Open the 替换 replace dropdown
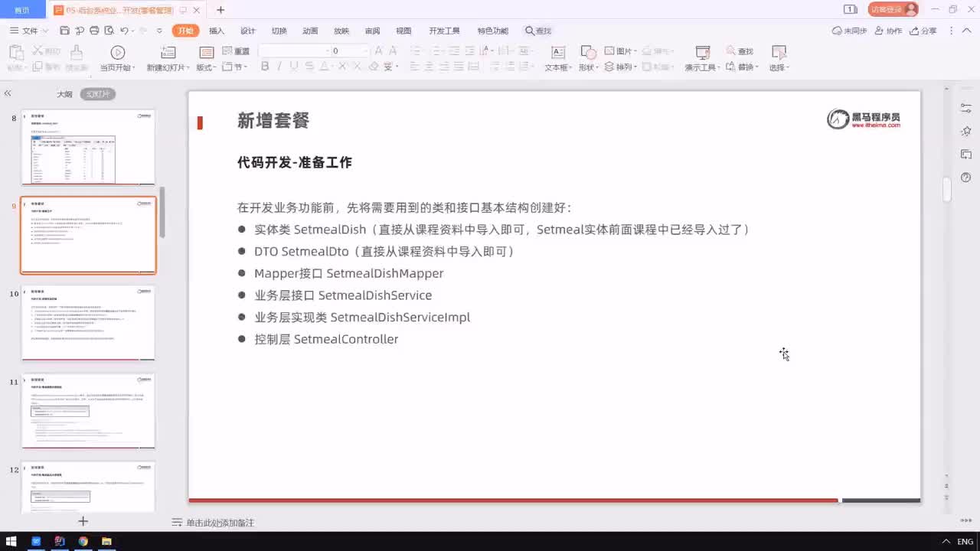 (x=742, y=67)
